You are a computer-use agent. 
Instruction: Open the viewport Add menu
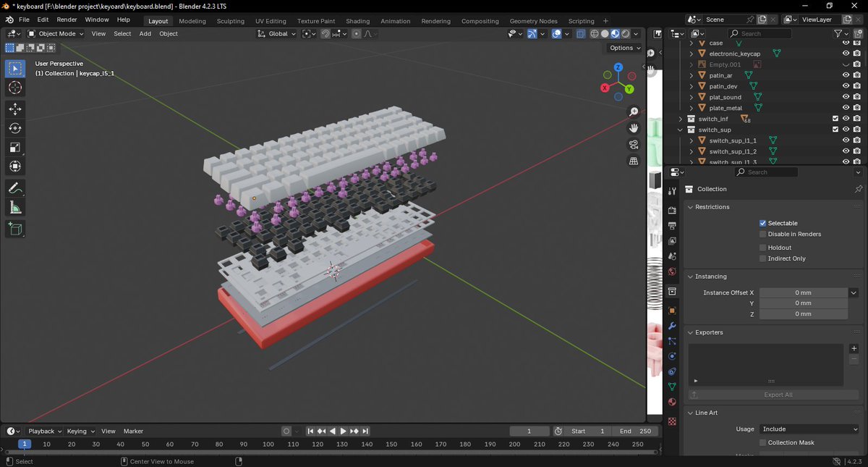tap(145, 33)
